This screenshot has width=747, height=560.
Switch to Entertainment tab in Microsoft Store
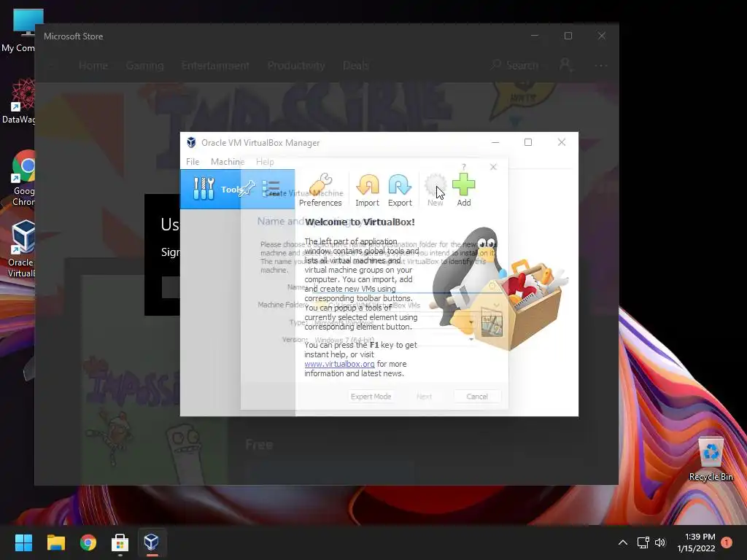click(x=215, y=65)
